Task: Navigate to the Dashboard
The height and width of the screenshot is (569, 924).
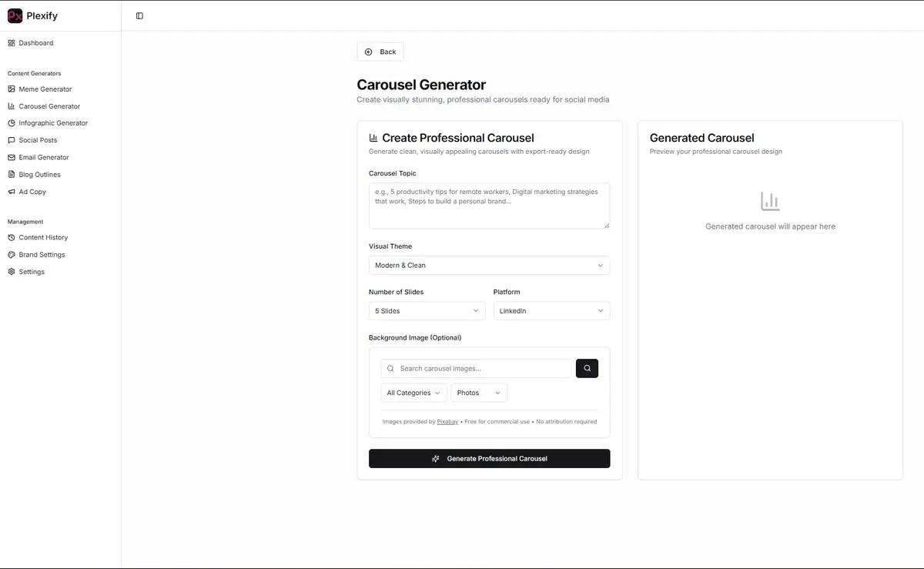Action: (35, 42)
